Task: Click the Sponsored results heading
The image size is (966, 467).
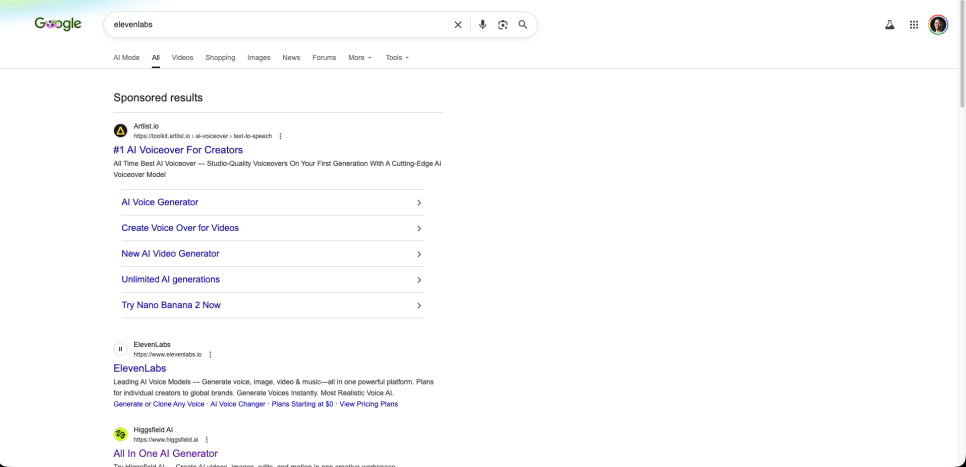Action: (158, 97)
